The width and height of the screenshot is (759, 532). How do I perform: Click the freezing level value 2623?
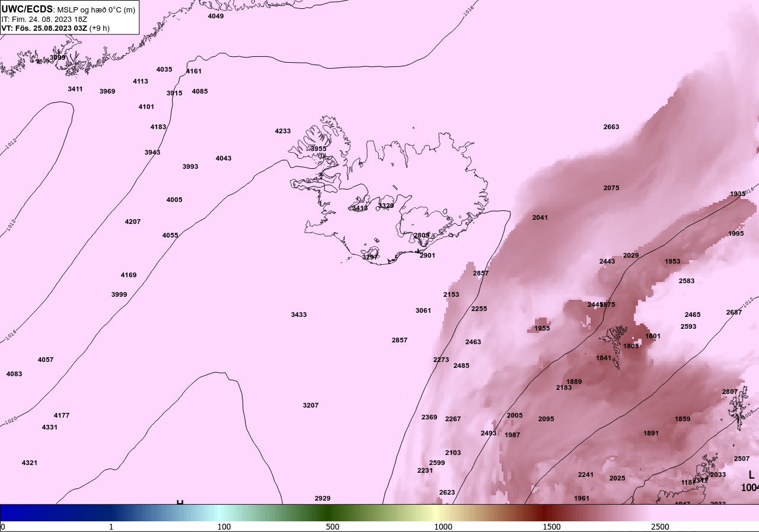tap(447, 492)
